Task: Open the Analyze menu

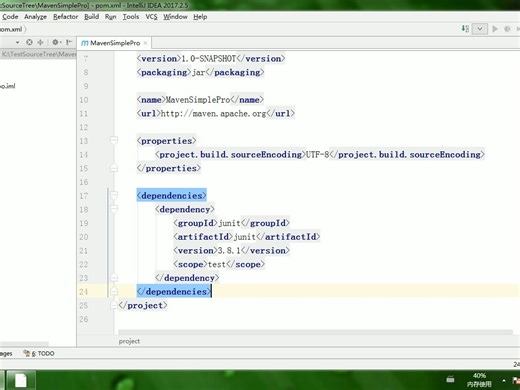Action: click(x=35, y=17)
